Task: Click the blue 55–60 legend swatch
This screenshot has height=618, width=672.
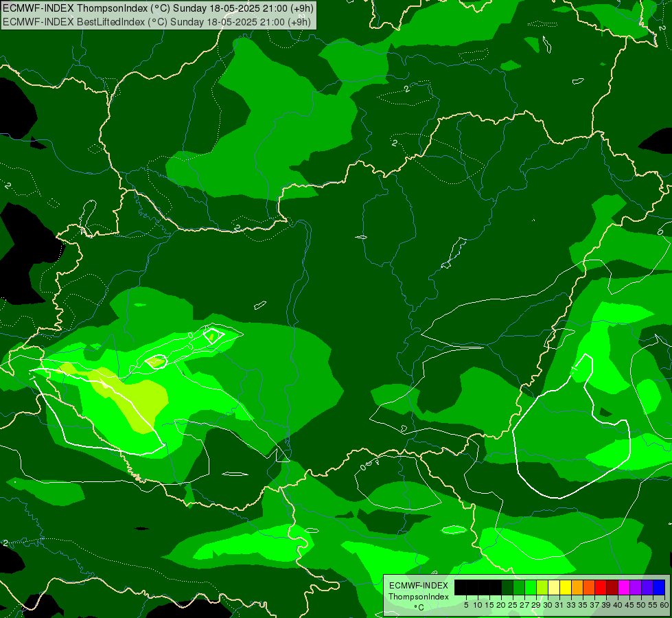Action: [x=659, y=587]
